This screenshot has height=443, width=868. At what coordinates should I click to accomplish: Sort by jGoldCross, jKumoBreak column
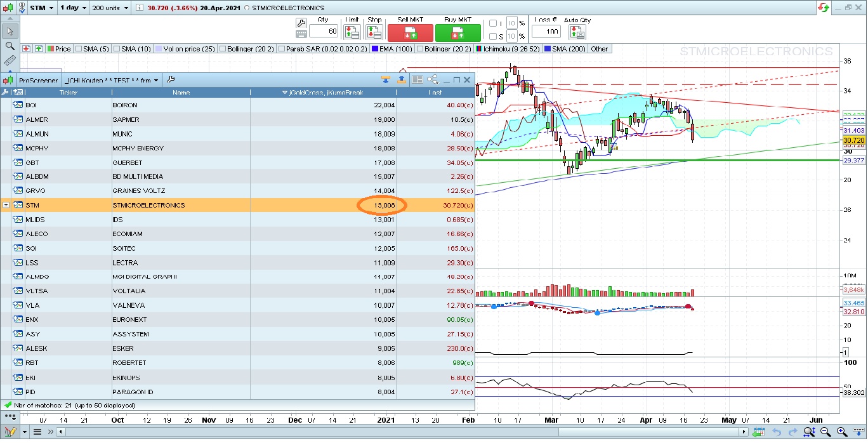click(323, 93)
